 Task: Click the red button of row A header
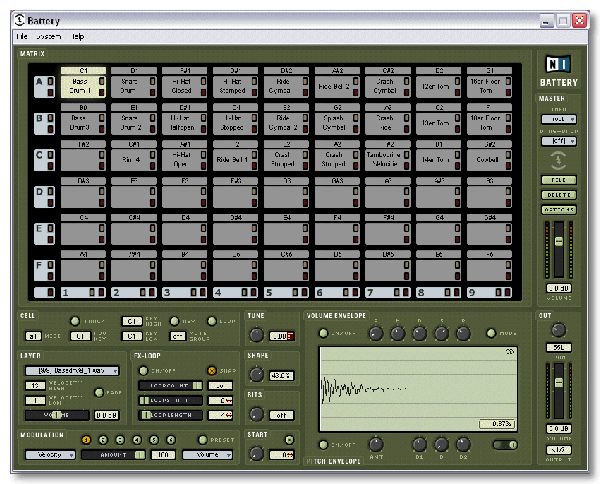click(50, 92)
